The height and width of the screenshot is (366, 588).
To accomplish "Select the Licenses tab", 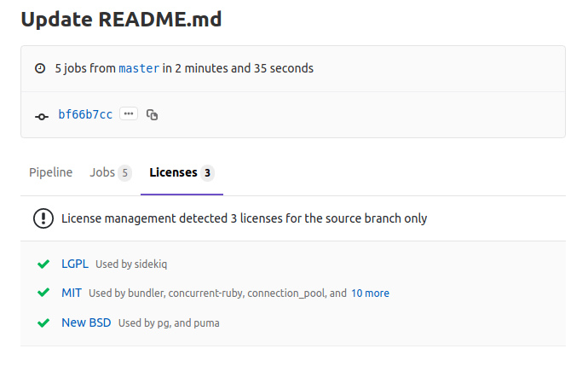I will (173, 172).
